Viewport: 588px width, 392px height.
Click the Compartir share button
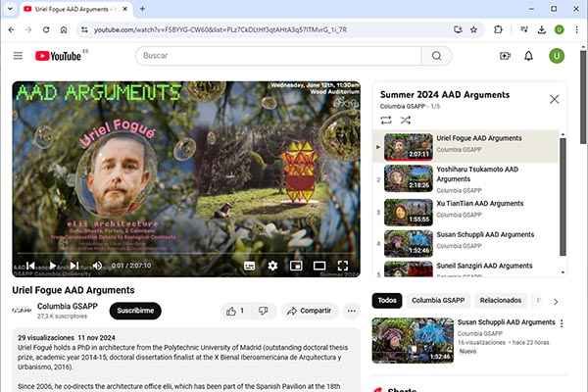pyautogui.click(x=309, y=311)
